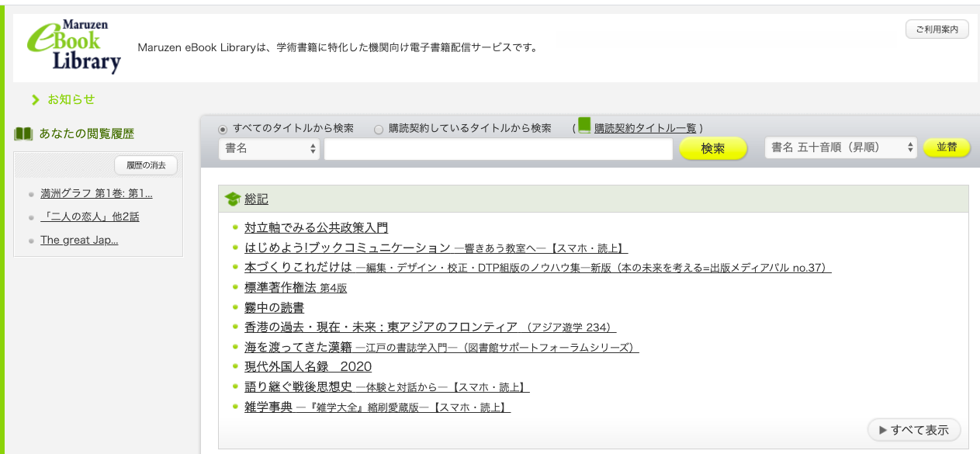Click the graduation cap icon beside 総記
The width and height of the screenshot is (980, 454).
pos(232,199)
